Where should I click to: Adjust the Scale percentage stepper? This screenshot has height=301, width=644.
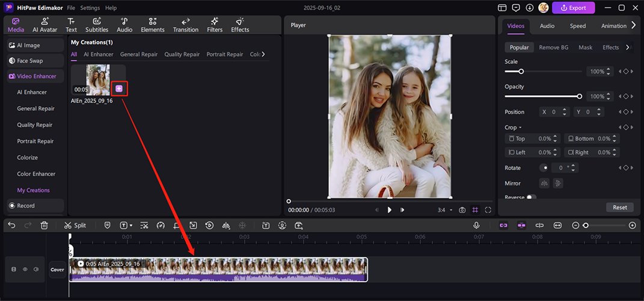pyautogui.click(x=609, y=72)
